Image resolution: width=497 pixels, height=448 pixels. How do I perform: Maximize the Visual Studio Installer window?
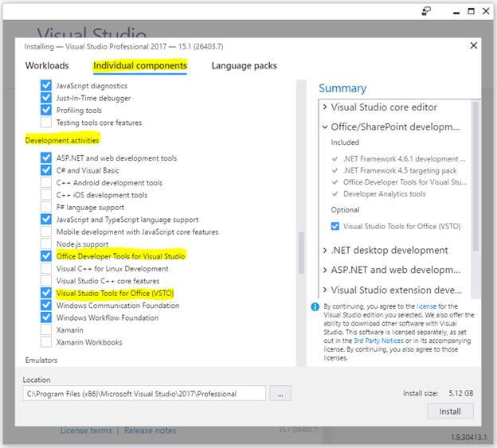[472, 11]
